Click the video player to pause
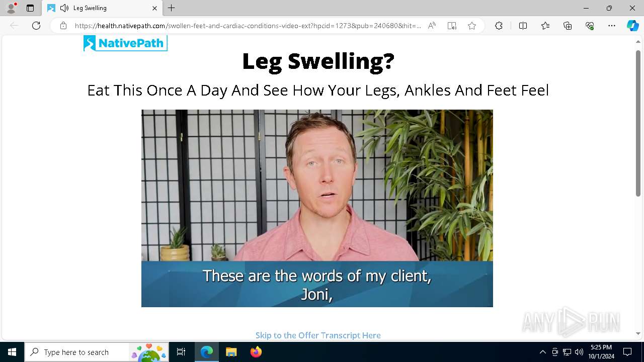This screenshot has width=644, height=362. coord(317,208)
